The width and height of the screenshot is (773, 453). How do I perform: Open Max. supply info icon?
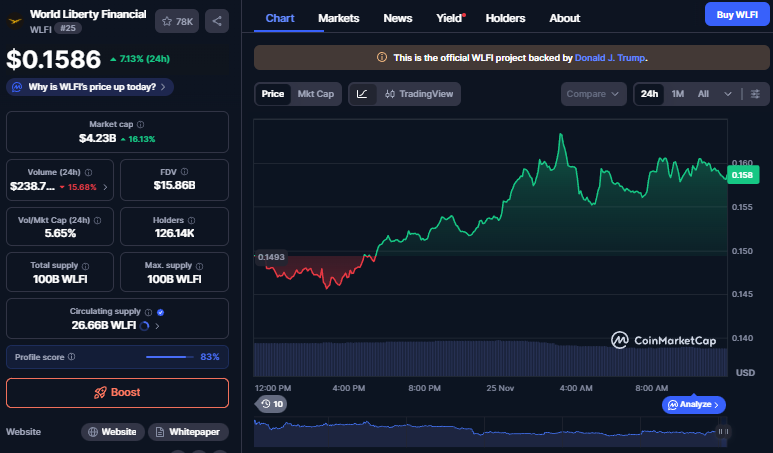[199, 266]
